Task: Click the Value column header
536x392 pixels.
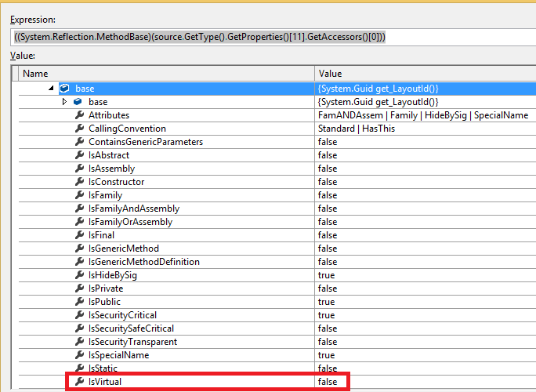Action: coord(426,74)
